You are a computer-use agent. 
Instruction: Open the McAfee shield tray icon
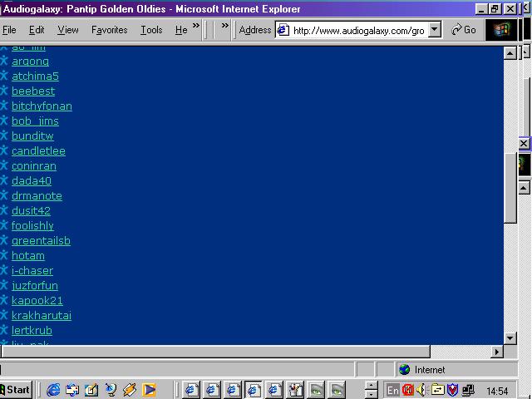point(452,390)
